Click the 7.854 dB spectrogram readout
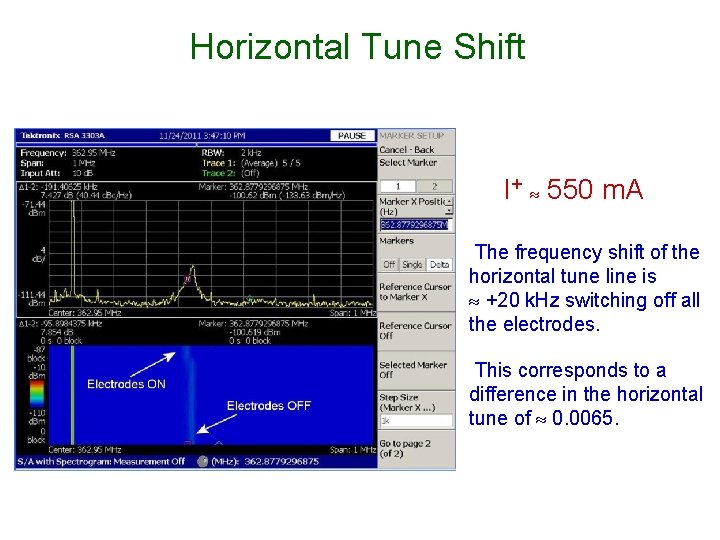 pyautogui.click(x=56, y=332)
